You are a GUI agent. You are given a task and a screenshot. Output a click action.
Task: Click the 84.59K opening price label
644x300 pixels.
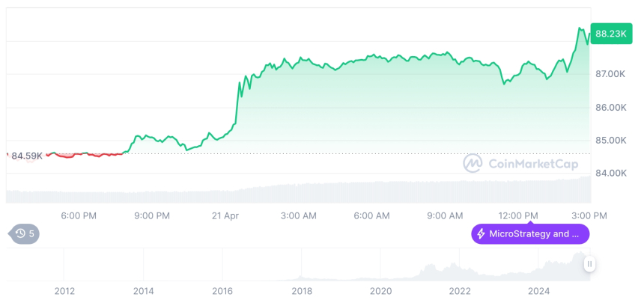point(27,156)
